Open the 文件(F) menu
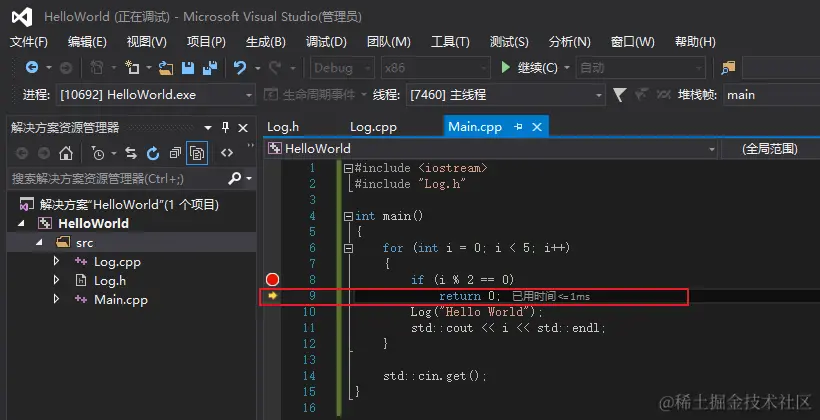Image resolution: width=820 pixels, height=420 pixels. coord(29,42)
